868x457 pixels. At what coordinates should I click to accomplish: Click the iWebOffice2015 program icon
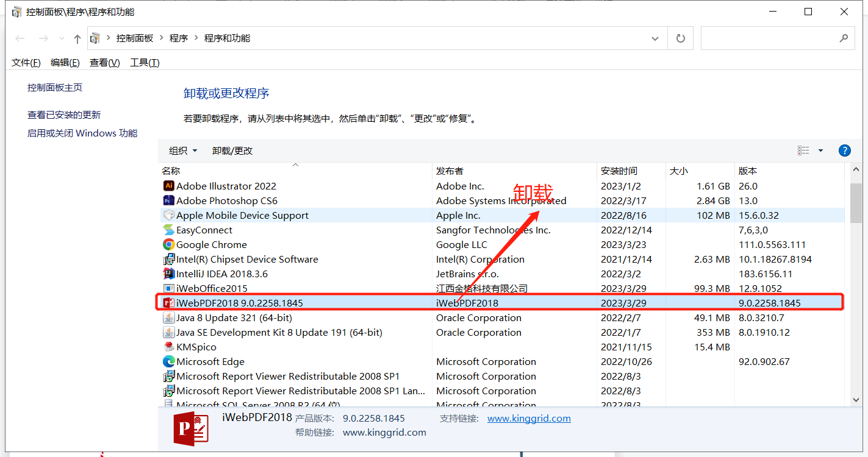coord(169,288)
